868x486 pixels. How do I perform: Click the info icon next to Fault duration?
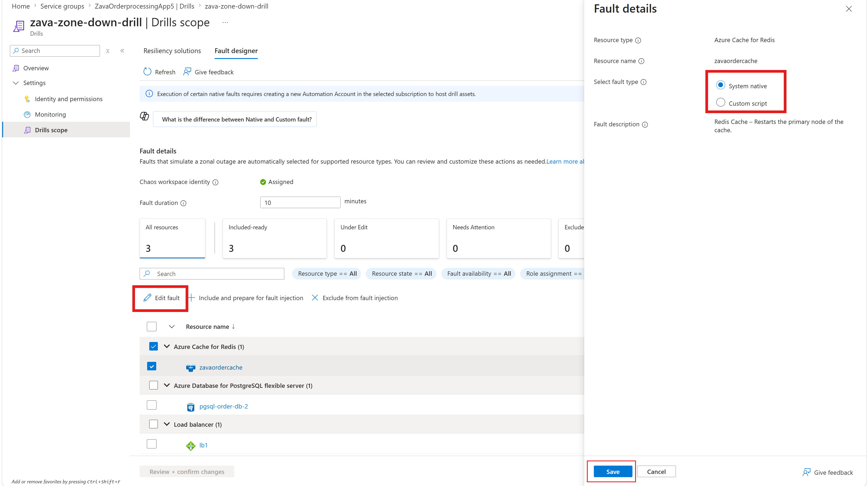point(183,203)
